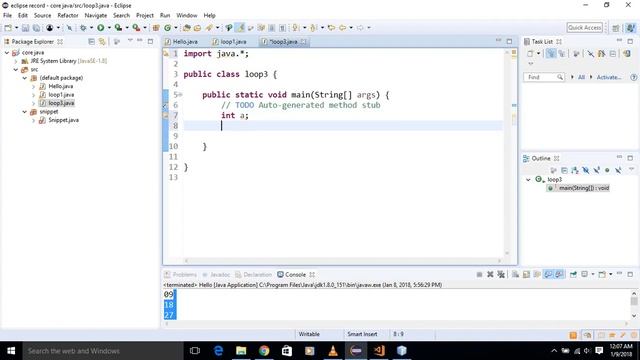Click the Save All toolbar icon
The height and width of the screenshot is (360, 640).
point(36,28)
